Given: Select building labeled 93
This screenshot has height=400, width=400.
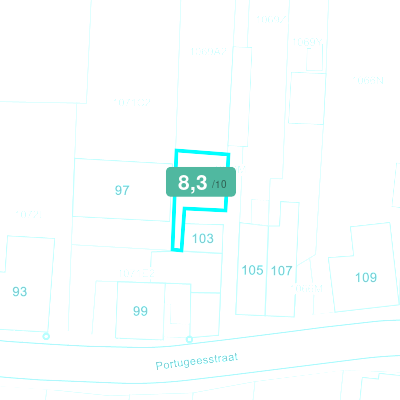Looking at the screenshot, I should 20,292.
